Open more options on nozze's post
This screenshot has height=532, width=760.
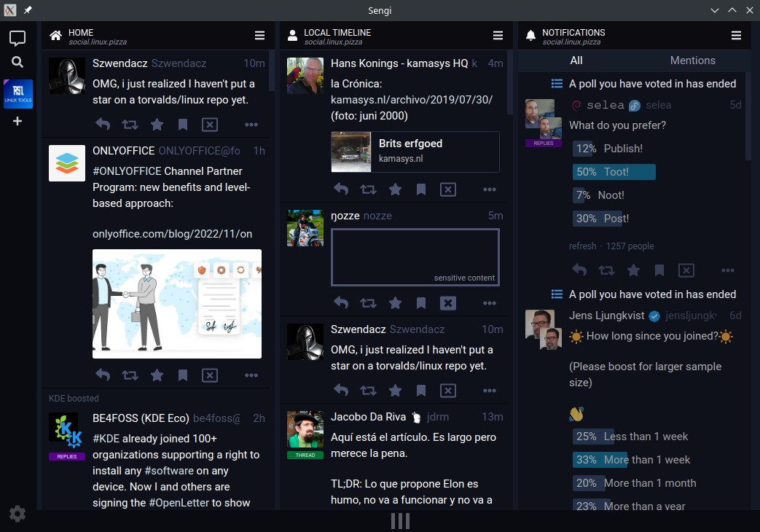click(490, 303)
